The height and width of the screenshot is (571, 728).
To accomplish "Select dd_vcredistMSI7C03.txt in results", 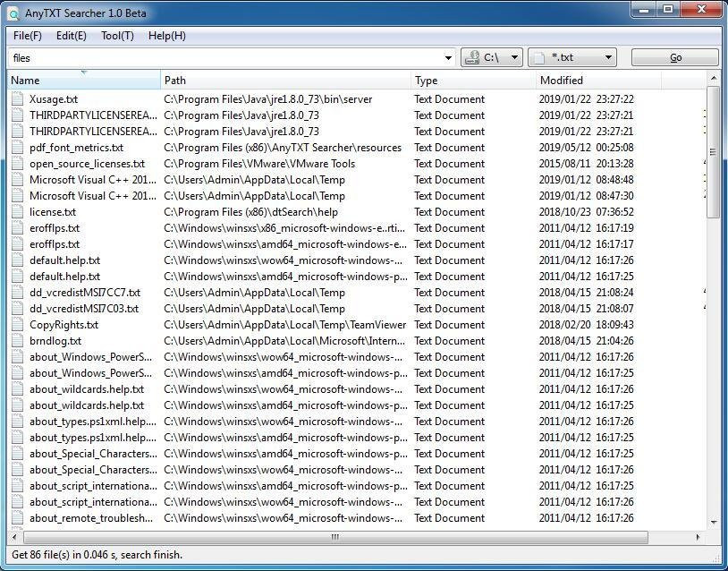I will (84, 309).
